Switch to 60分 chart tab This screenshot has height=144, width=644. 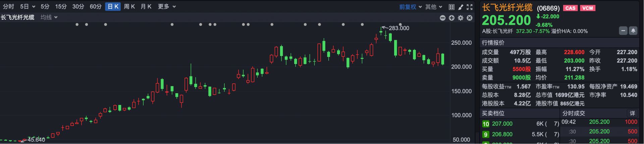coord(96,7)
